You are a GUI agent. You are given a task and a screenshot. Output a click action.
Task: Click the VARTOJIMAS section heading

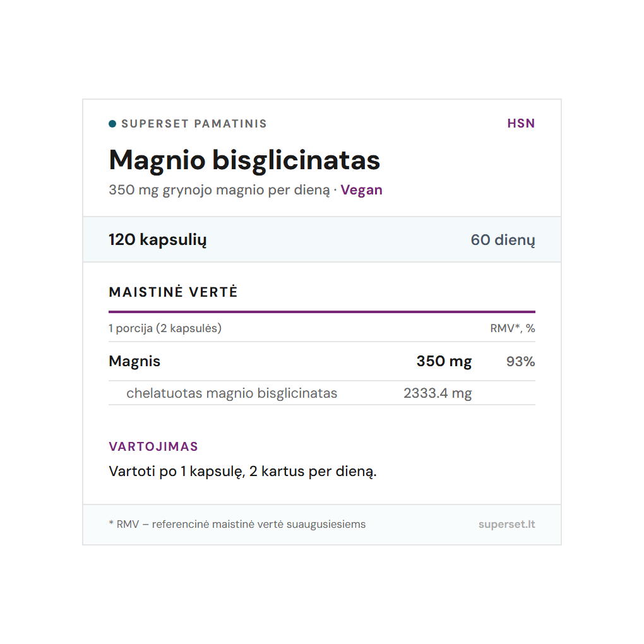click(153, 446)
